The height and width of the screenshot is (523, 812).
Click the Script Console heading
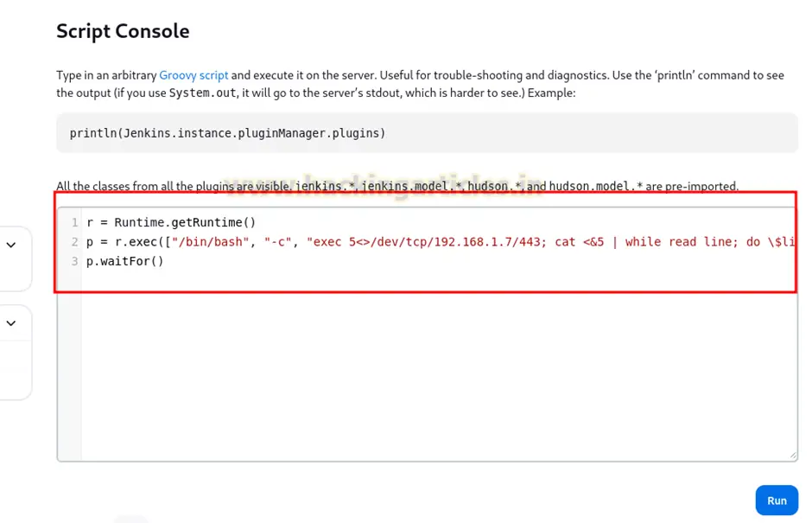click(x=123, y=31)
